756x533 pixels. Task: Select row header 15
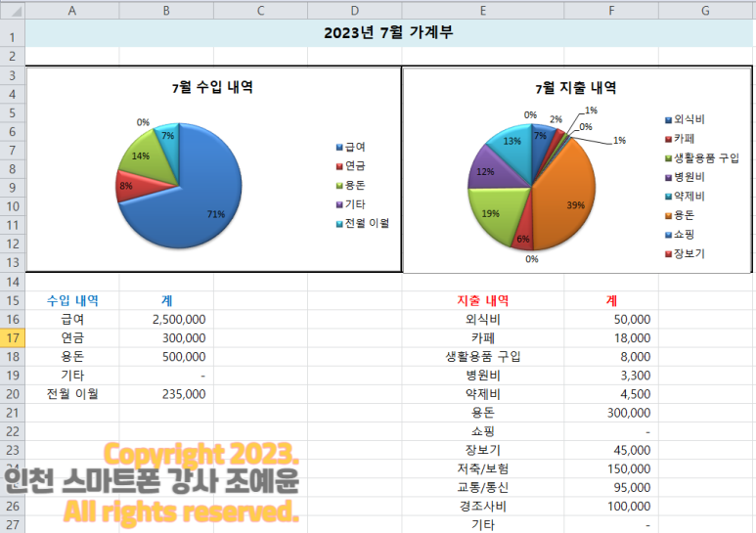click(13, 300)
